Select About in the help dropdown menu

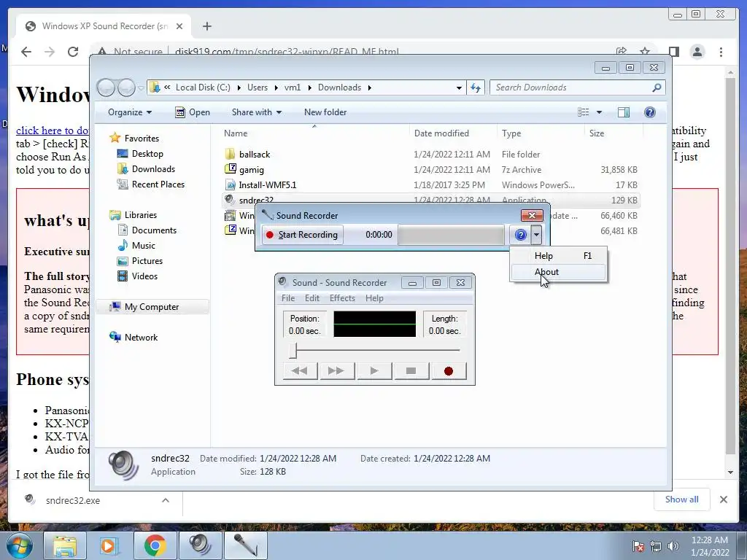click(558, 272)
